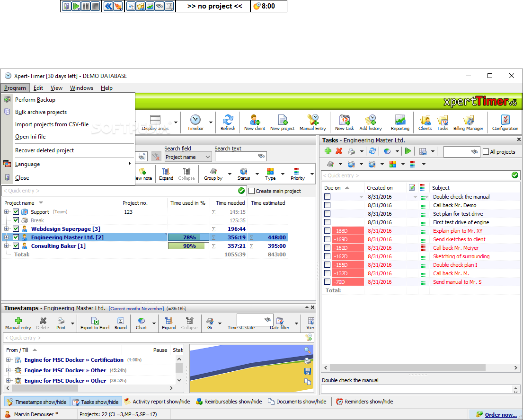Click Activity report show/hide button

(157, 402)
